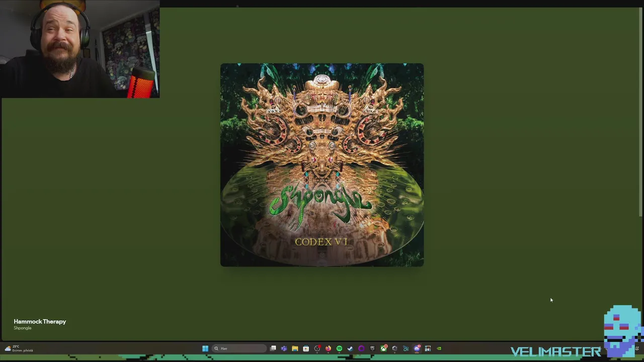Launch Microsoft Teams from the taskbar
This screenshot has height=362, width=644.
point(284,348)
